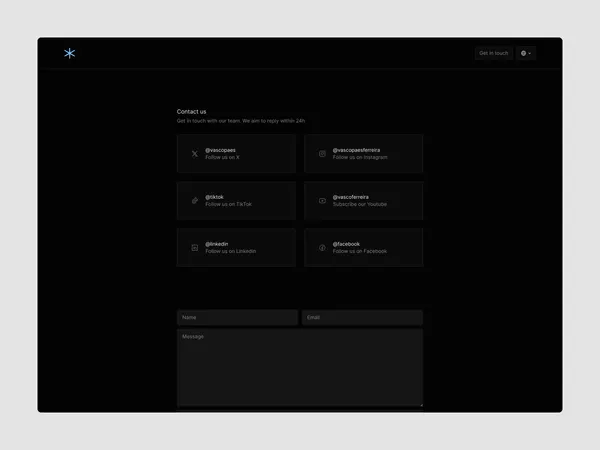Click the Facebook icon
Viewport: 600px width, 450px height.
322,248
